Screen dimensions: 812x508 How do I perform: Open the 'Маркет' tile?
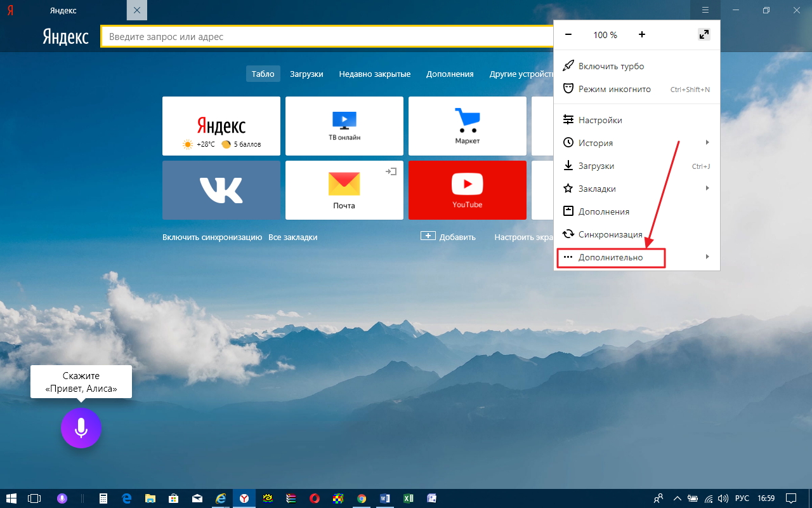click(x=468, y=126)
